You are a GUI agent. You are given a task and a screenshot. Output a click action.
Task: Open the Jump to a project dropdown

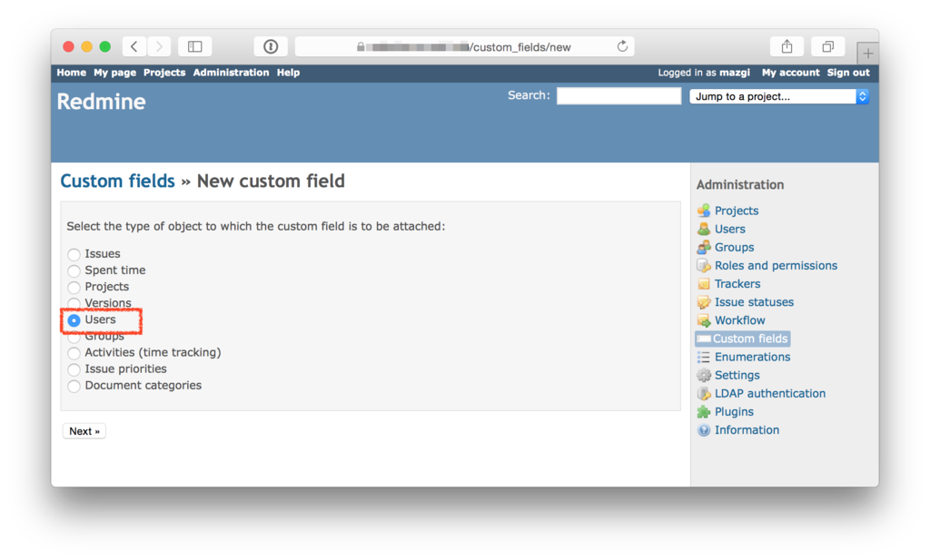point(778,96)
